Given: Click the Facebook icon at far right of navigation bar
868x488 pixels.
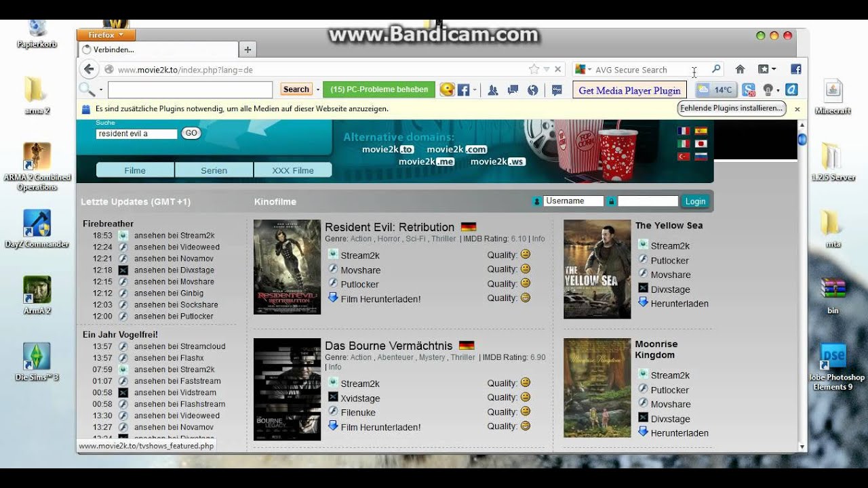Looking at the screenshot, I should 796,69.
